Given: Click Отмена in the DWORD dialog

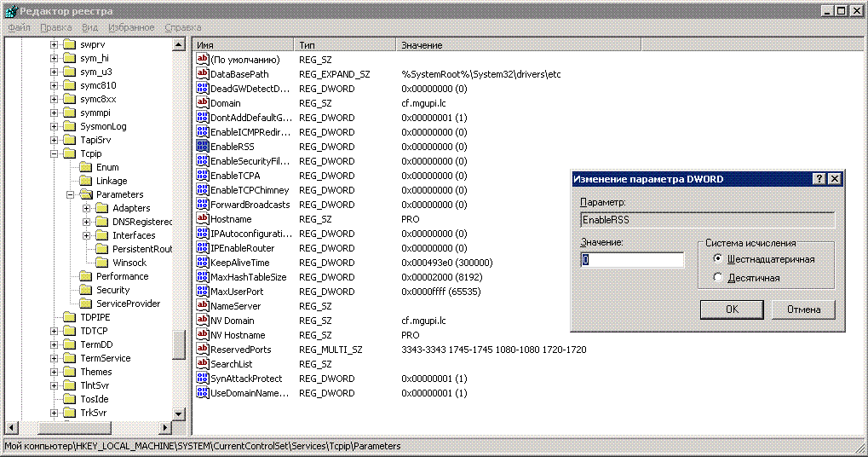Looking at the screenshot, I should pos(804,309).
